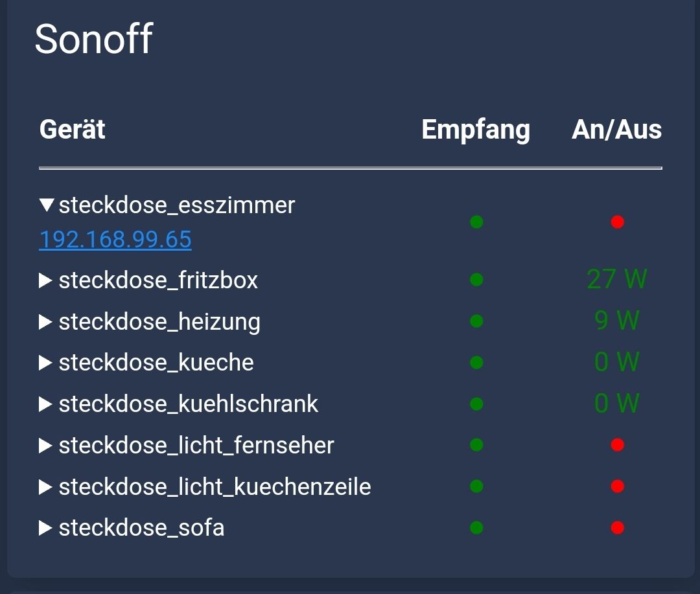
Task: Click the 9 W heizung power reading
Action: pos(617,321)
